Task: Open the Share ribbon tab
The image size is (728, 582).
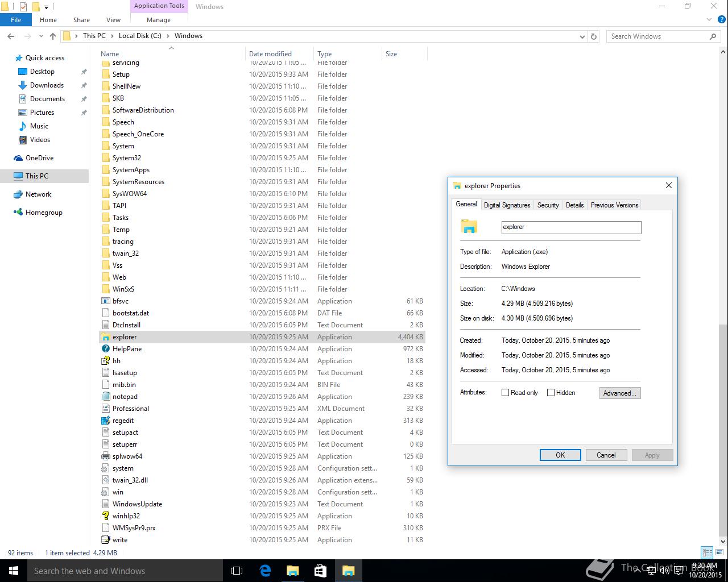Action: pyautogui.click(x=81, y=20)
